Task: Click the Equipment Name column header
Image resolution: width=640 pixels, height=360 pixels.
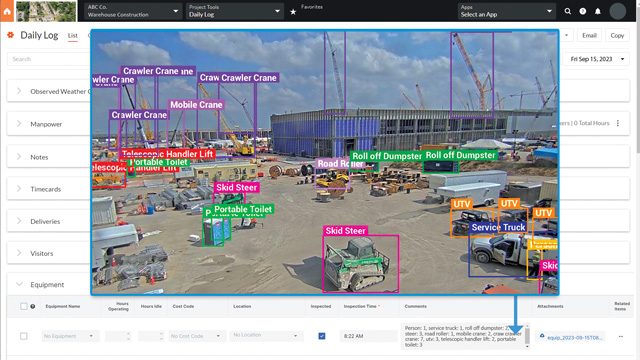Action: [62, 306]
